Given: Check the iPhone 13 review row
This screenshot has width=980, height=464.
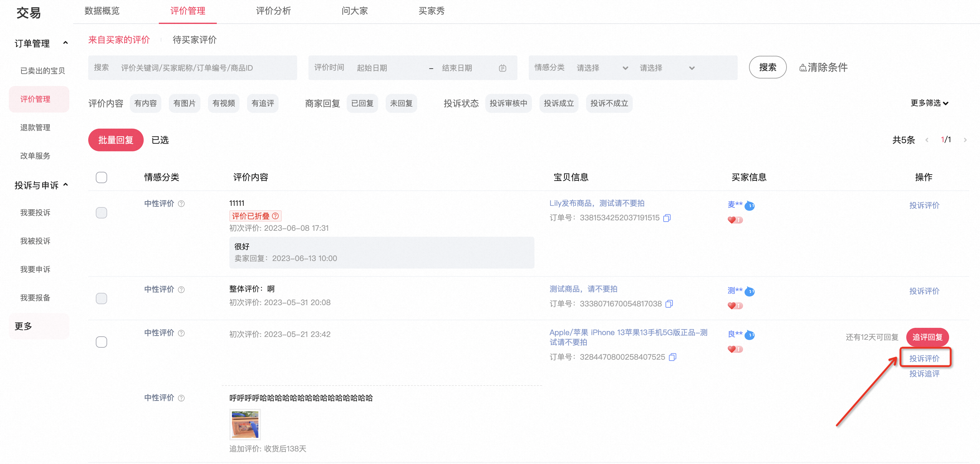Looking at the screenshot, I should coord(101,342).
